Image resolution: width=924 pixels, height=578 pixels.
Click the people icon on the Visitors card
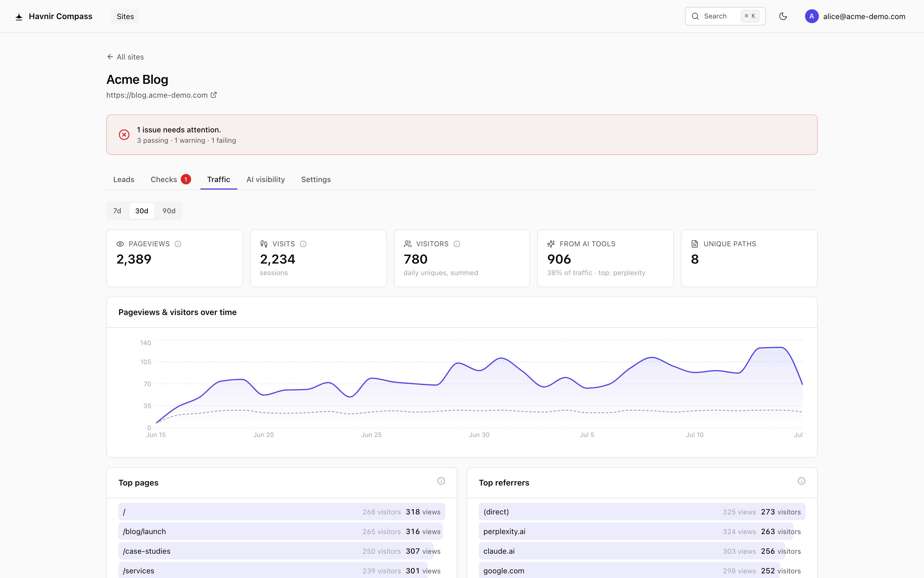pyautogui.click(x=408, y=244)
